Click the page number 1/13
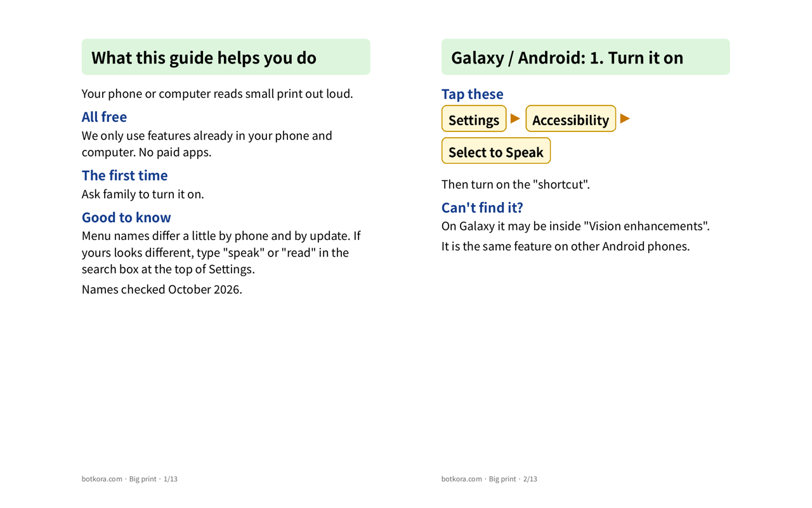Screen dimensions: 812x508 tap(171, 479)
